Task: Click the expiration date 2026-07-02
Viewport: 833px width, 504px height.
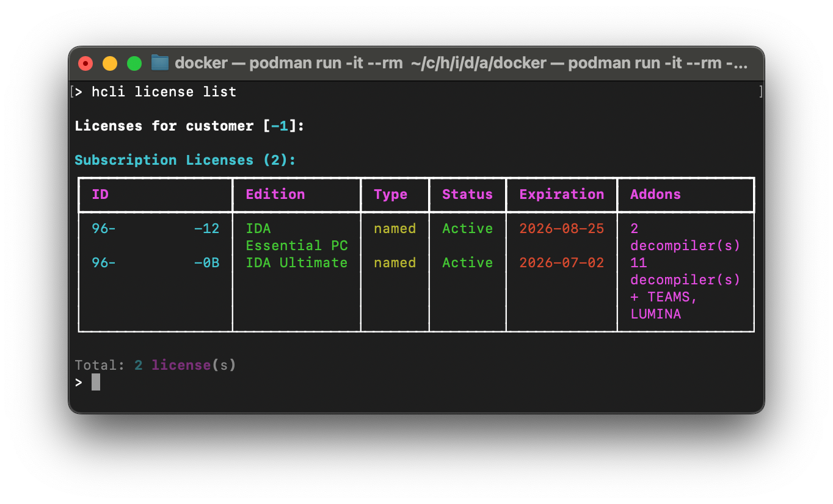Action: click(561, 262)
